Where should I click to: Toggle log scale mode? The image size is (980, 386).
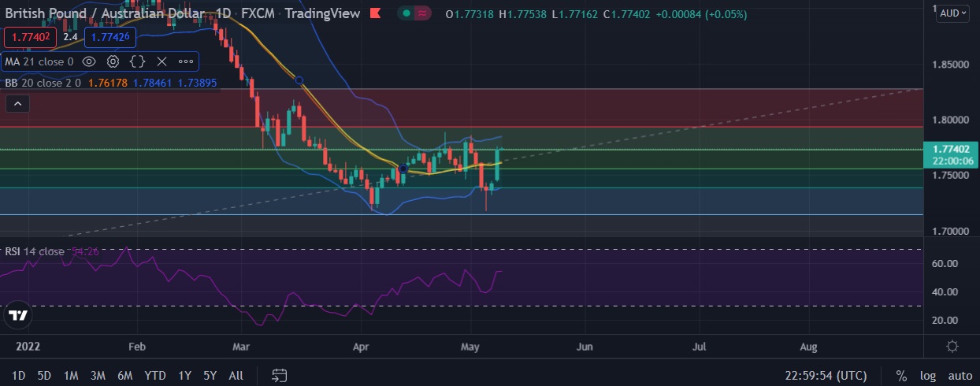point(928,376)
